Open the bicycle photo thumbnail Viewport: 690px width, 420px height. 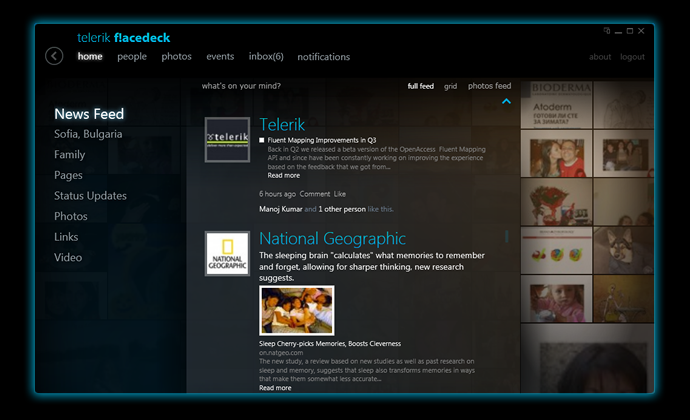(x=624, y=299)
